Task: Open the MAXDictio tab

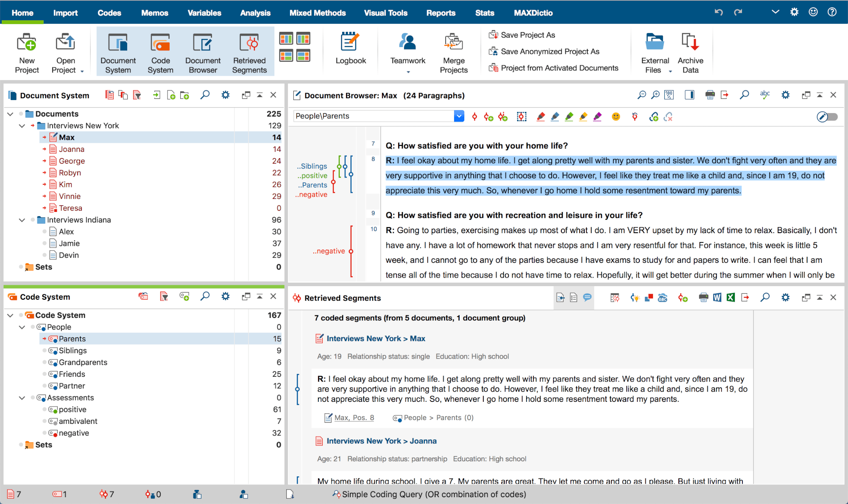Action: pos(533,13)
